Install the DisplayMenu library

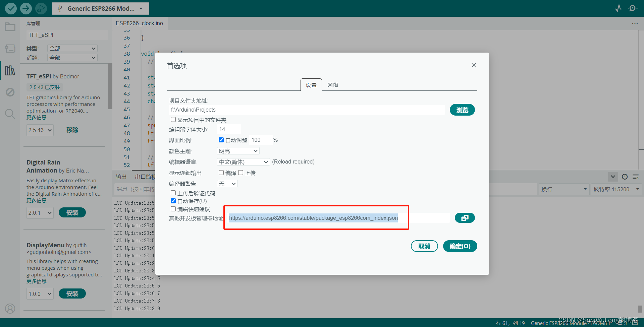pyautogui.click(x=72, y=294)
